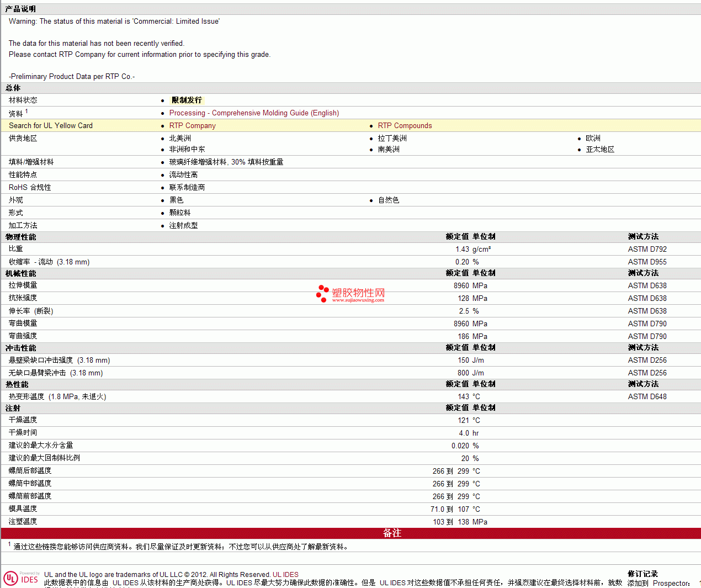Click the 冲击性能 section header

[x=20, y=348]
